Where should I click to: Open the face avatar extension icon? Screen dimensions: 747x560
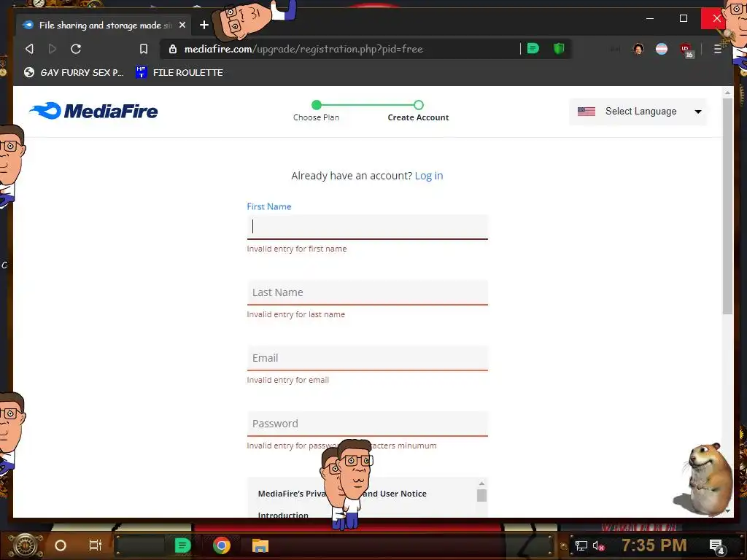(x=638, y=49)
